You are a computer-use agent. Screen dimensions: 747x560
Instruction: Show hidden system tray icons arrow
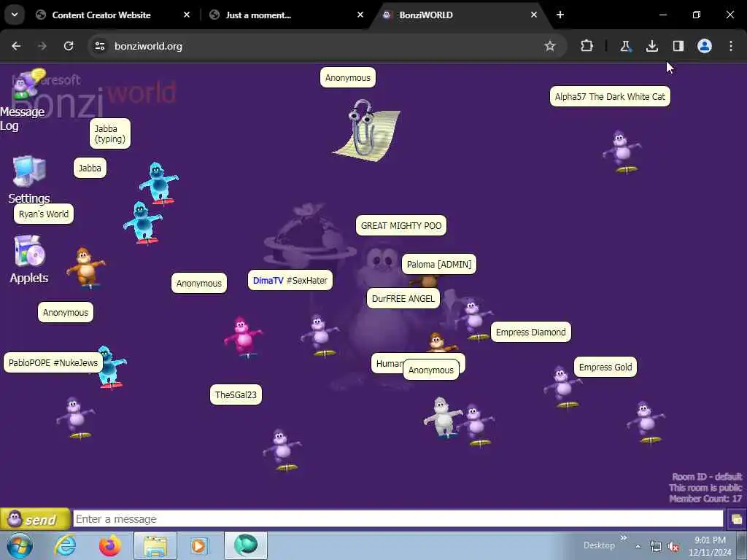coord(638,547)
